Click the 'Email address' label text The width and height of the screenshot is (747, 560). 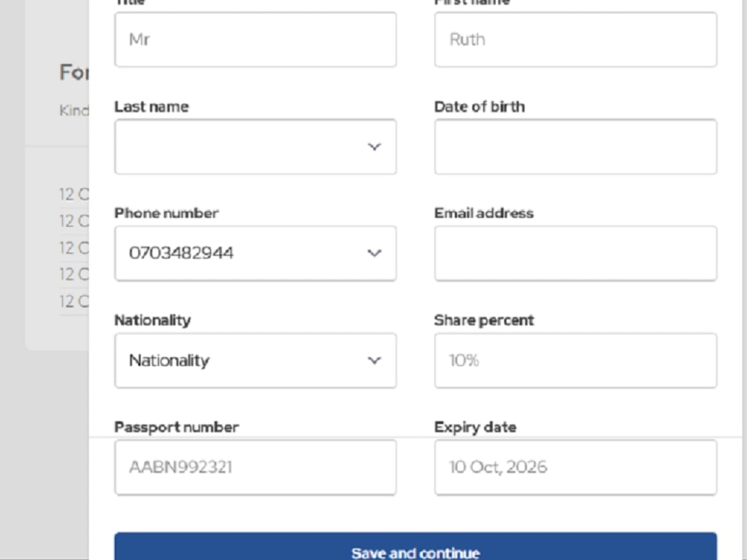[483, 214]
